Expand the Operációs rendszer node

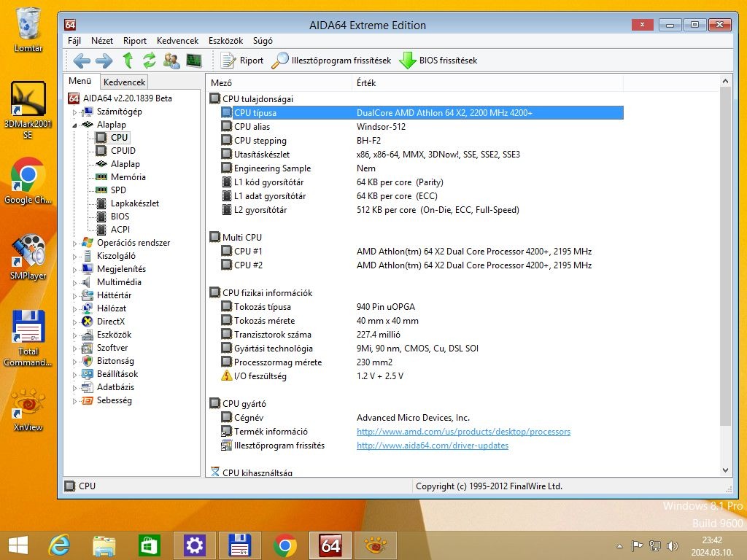[x=75, y=244]
